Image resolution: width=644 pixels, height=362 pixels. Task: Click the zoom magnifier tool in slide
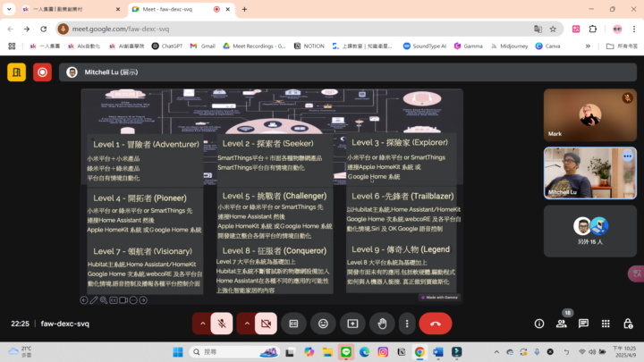[x=104, y=300]
